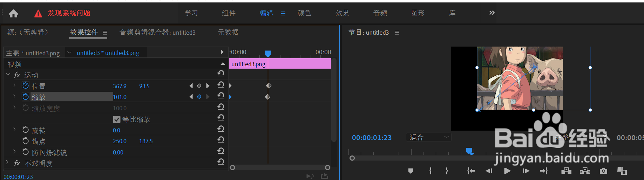
Task: Toggle the 不透明度 fx effect on/off
Action: pos(17,163)
